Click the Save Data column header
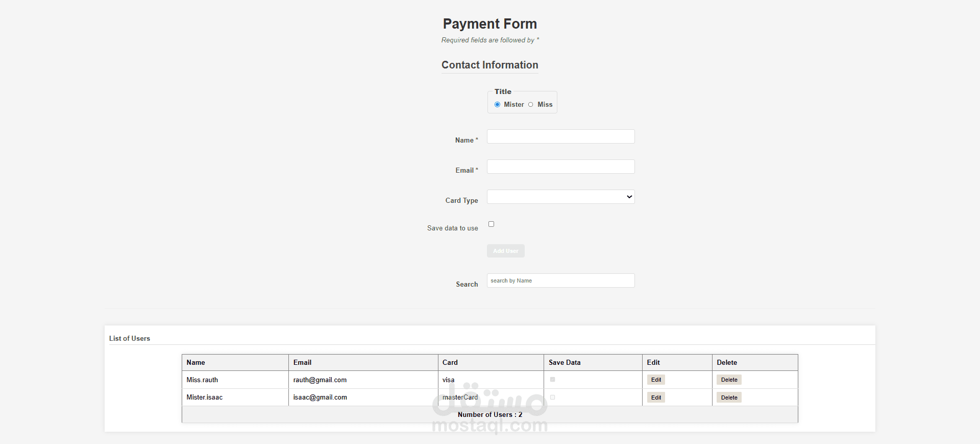The width and height of the screenshot is (980, 444). pyautogui.click(x=593, y=362)
